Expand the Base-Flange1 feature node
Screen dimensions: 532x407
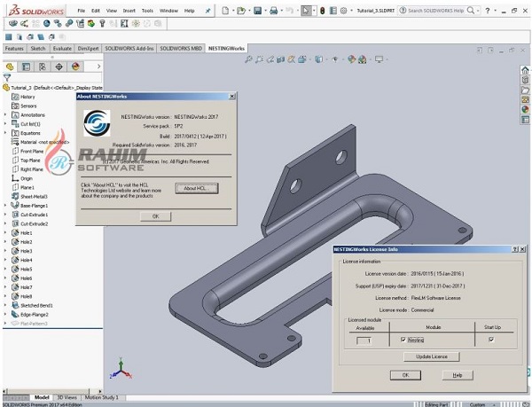click(x=5, y=205)
